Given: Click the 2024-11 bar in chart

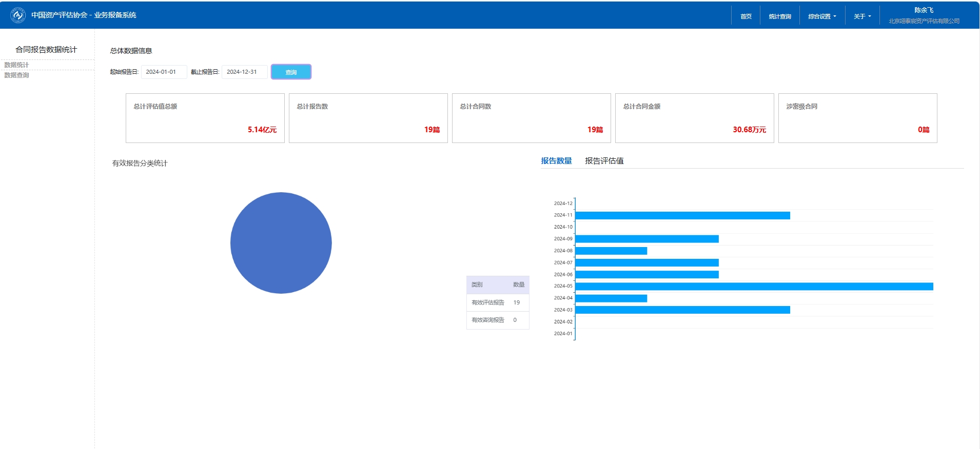Looking at the screenshot, I should click(682, 215).
